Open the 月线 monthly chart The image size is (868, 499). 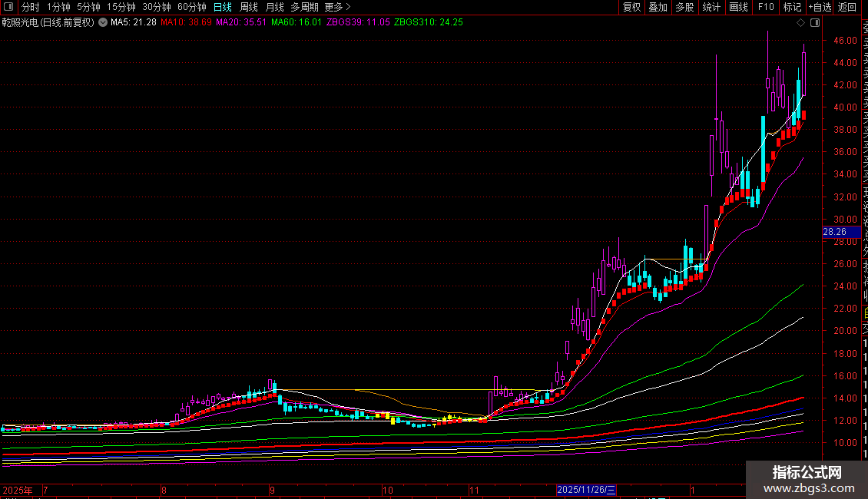tap(275, 7)
